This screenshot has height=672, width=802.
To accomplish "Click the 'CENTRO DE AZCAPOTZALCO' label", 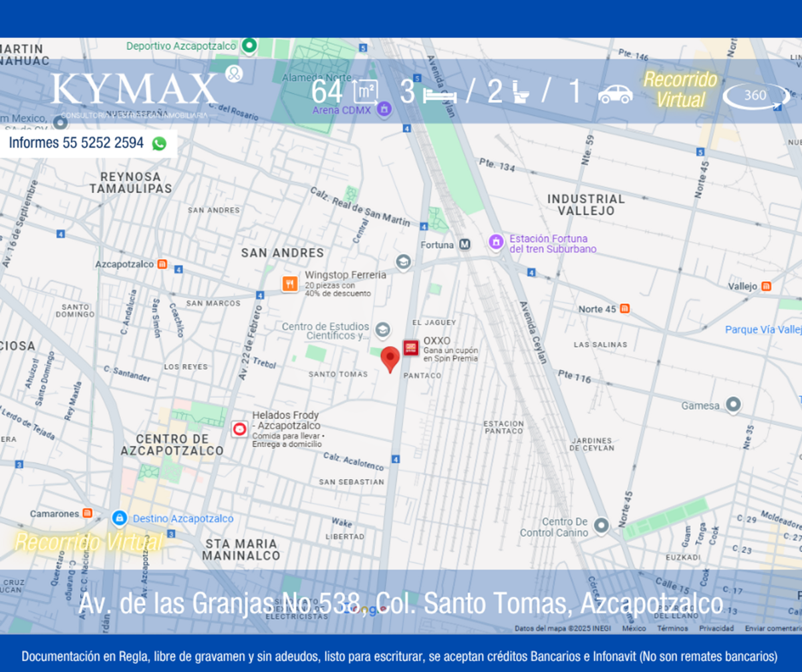I will click(172, 445).
